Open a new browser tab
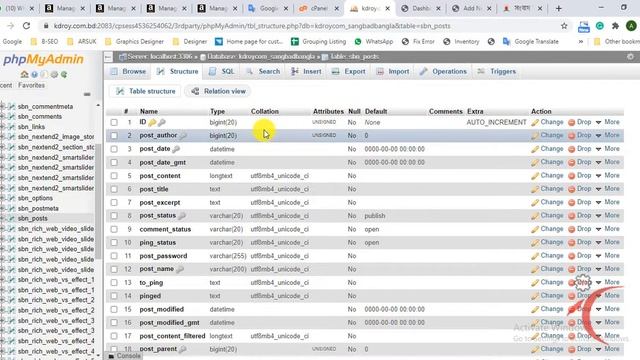640x360 pixels. pyautogui.click(x=558, y=8)
